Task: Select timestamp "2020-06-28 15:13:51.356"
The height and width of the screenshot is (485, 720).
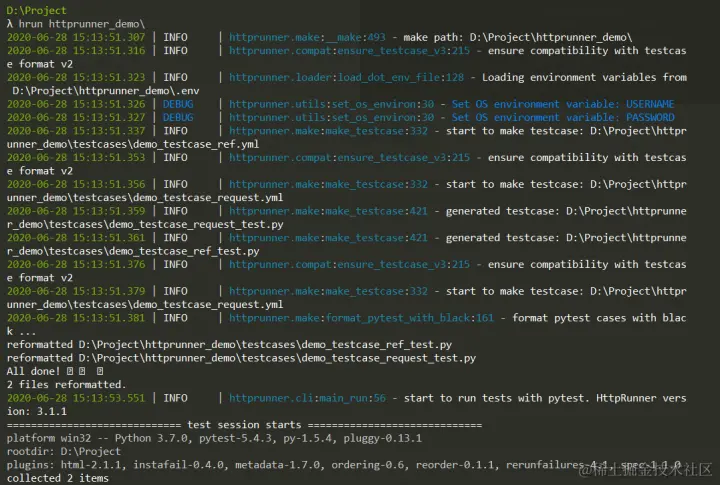Action: pos(76,184)
